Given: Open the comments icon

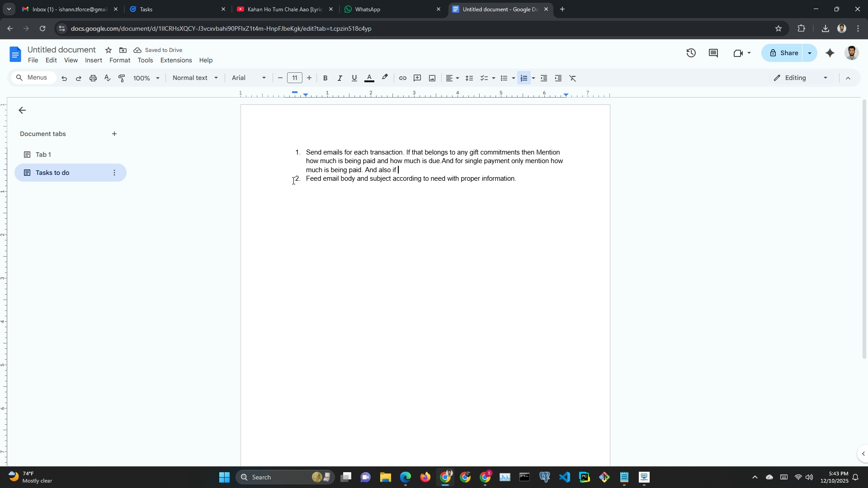Looking at the screenshot, I should (713, 53).
